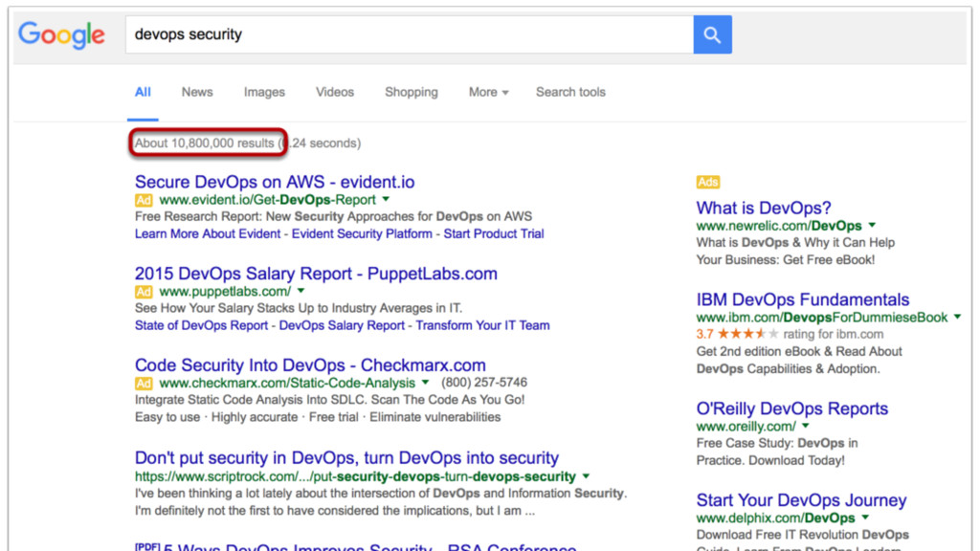Open 'Code Security Into DevOps - Checkmarx.com'
980x551 pixels.
pyautogui.click(x=310, y=364)
